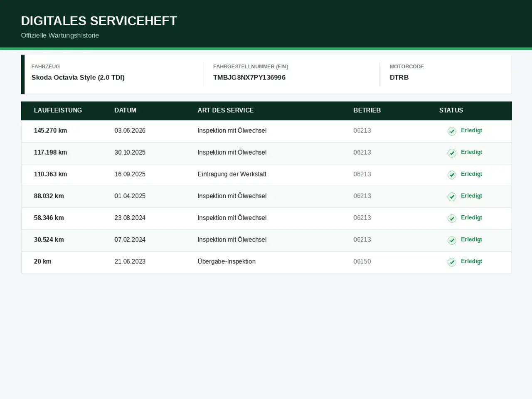Select the 23.08.2024 date cell
The image size is (532, 399).
(x=130, y=218)
